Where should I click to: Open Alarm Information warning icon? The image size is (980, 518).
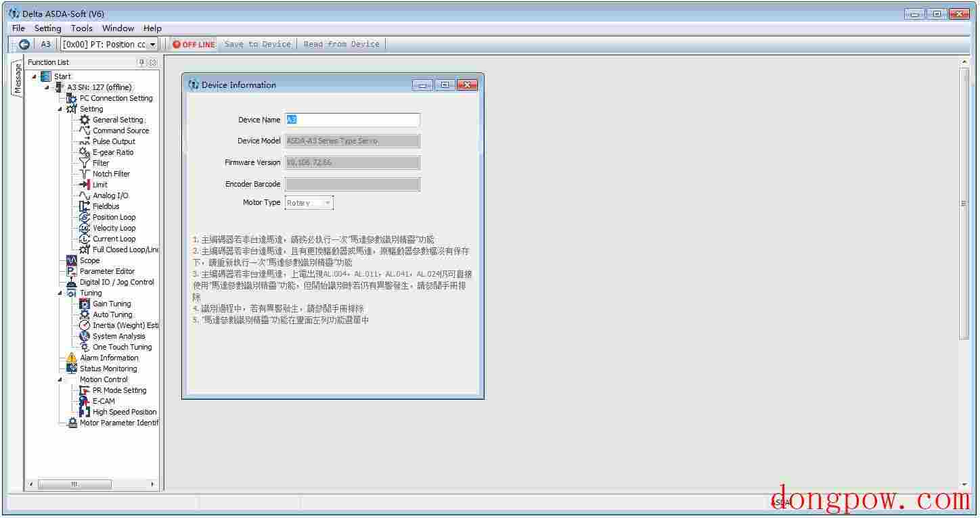72,358
